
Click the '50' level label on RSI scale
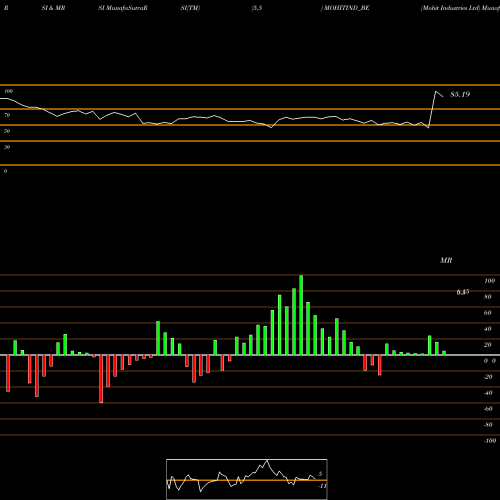coord(7,131)
